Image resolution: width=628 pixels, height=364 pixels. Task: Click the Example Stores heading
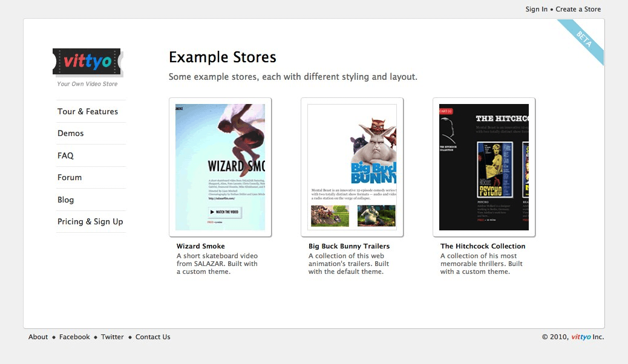pos(222,57)
